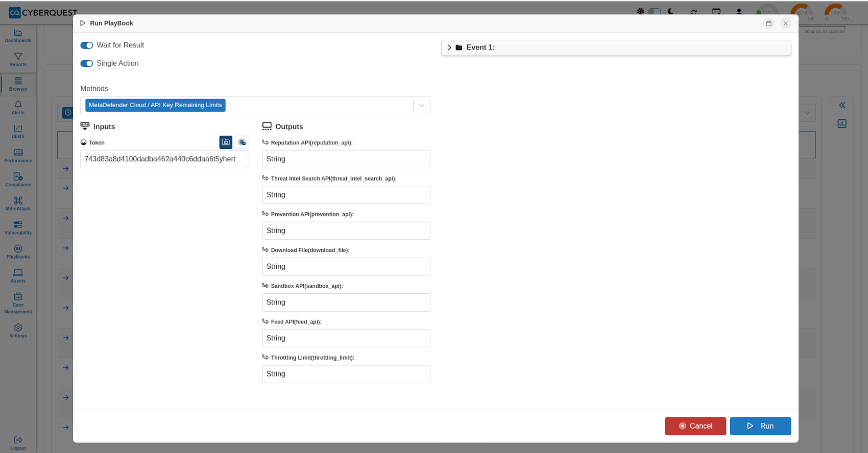Click the MEM gauge in header
Viewport: 868px width, 453px height.
(x=802, y=11)
